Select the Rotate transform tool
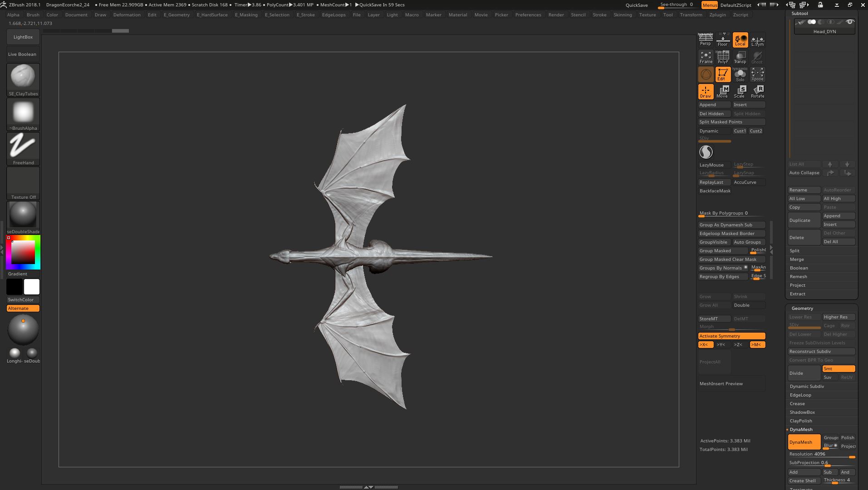The image size is (868, 490). 757,92
